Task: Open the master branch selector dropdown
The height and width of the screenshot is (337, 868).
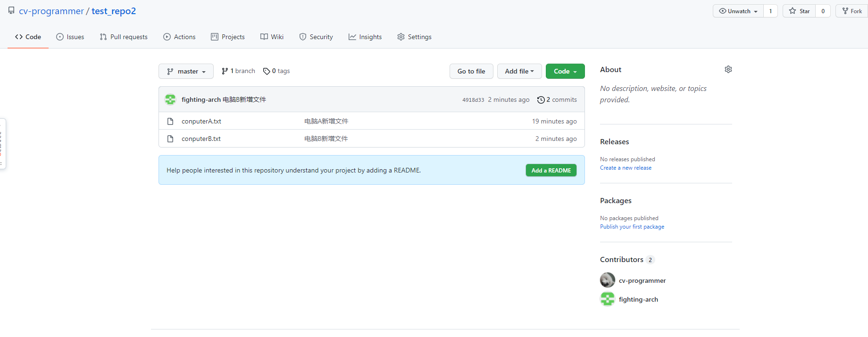Action: click(186, 71)
